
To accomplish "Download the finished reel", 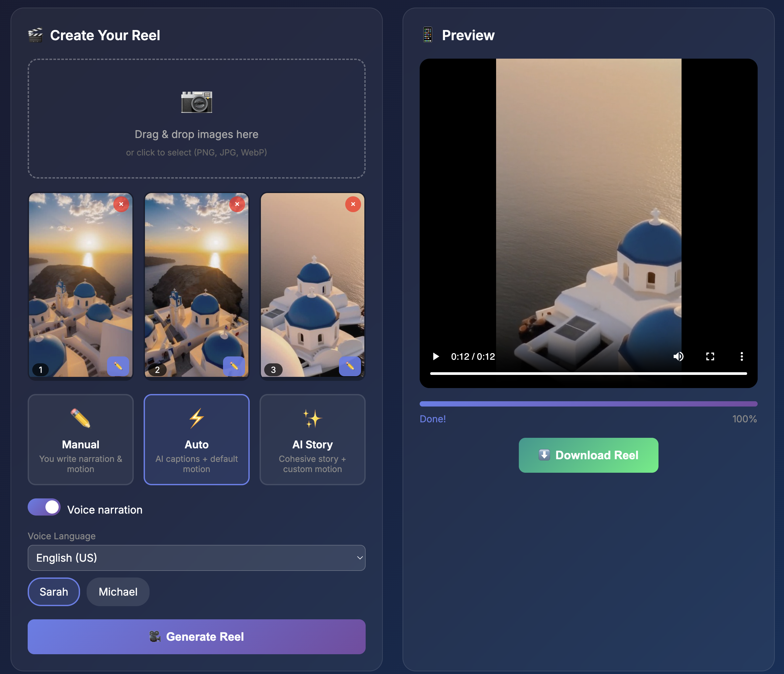I will (588, 455).
